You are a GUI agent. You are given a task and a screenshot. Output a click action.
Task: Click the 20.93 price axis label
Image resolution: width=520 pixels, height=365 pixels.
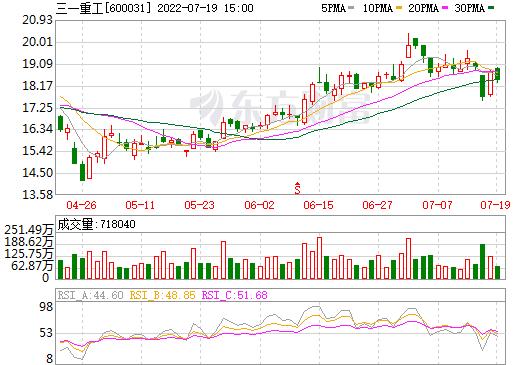(x=37, y=21)
